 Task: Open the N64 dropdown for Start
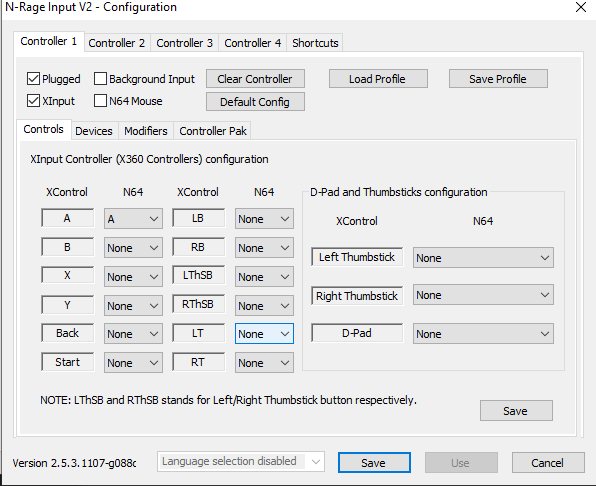133,363
